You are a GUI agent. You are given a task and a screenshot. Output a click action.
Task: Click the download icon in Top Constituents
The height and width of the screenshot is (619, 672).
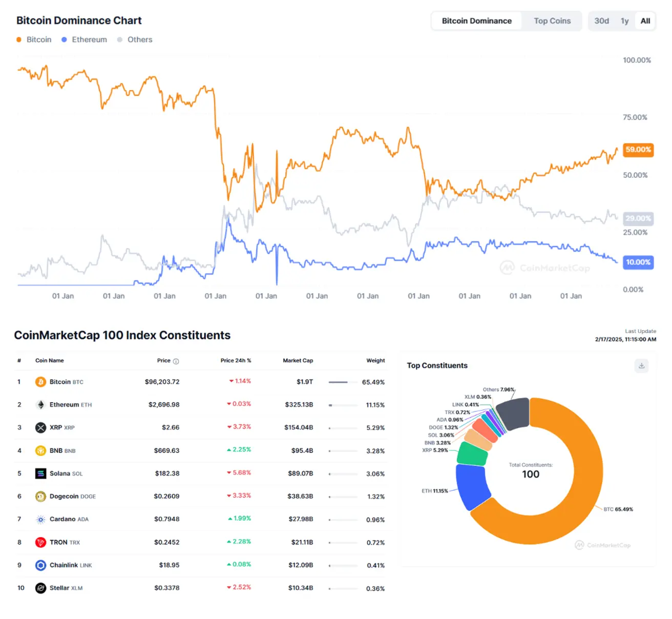[641, 365]
